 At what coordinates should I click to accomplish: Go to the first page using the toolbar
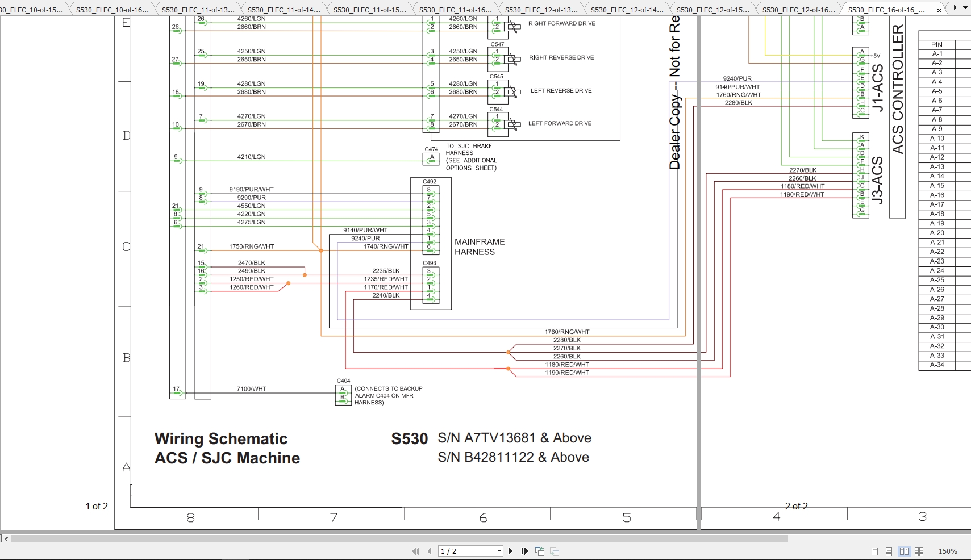tap(416, 551)
